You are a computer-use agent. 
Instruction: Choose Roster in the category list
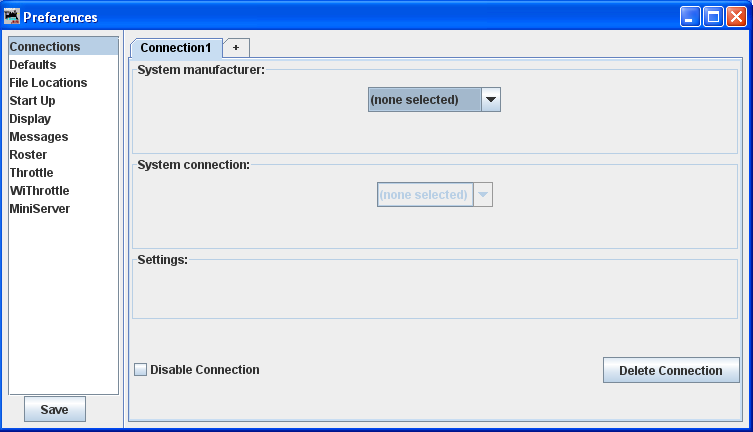(x=28, y=155)
